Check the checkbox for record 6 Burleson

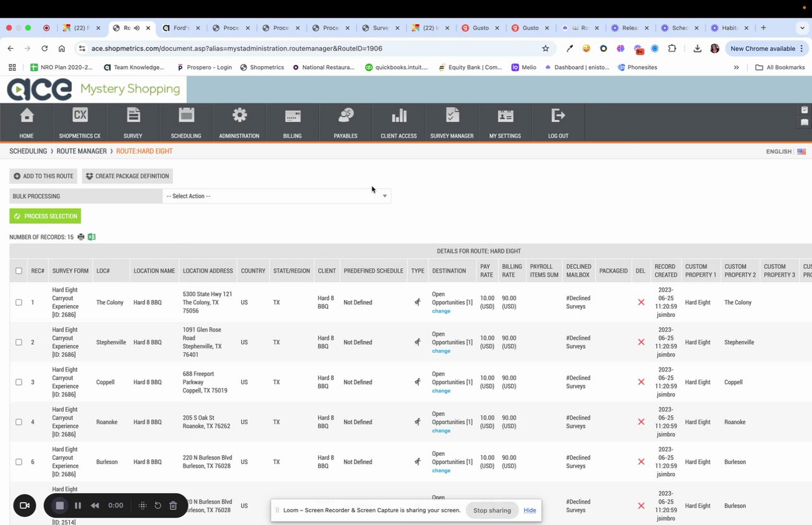point(18,462)
